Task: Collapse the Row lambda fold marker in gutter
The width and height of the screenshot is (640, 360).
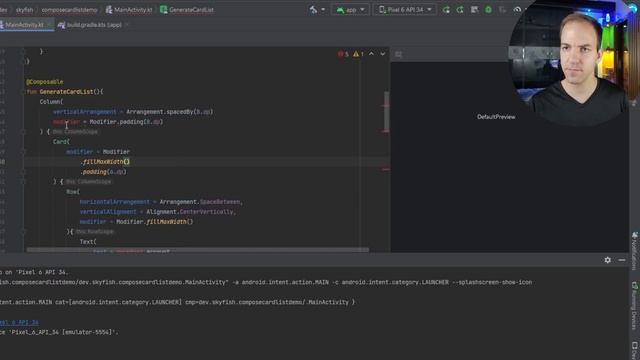Action: pos(23,232)
